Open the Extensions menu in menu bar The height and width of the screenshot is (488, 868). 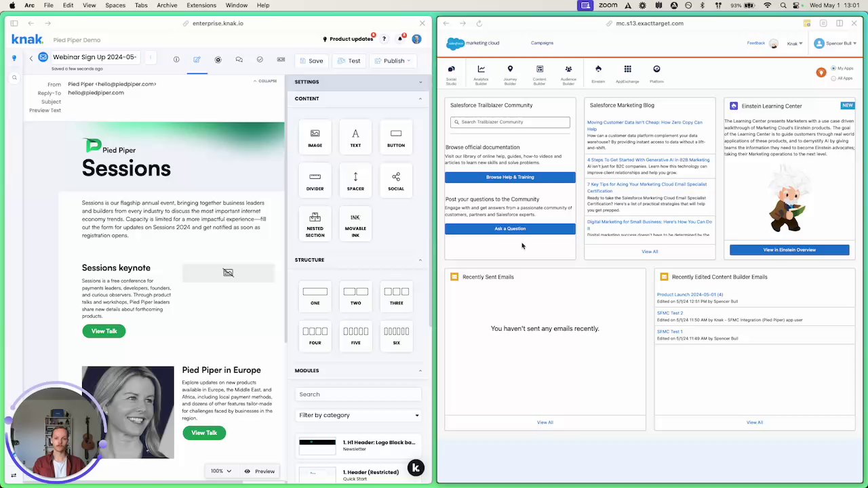(201, 5)
